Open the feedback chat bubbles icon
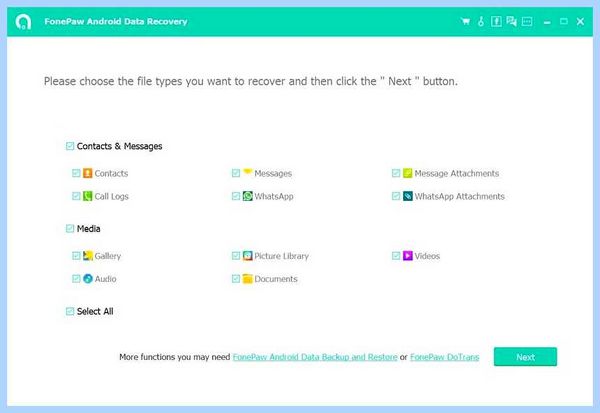 tap(511, 21)
